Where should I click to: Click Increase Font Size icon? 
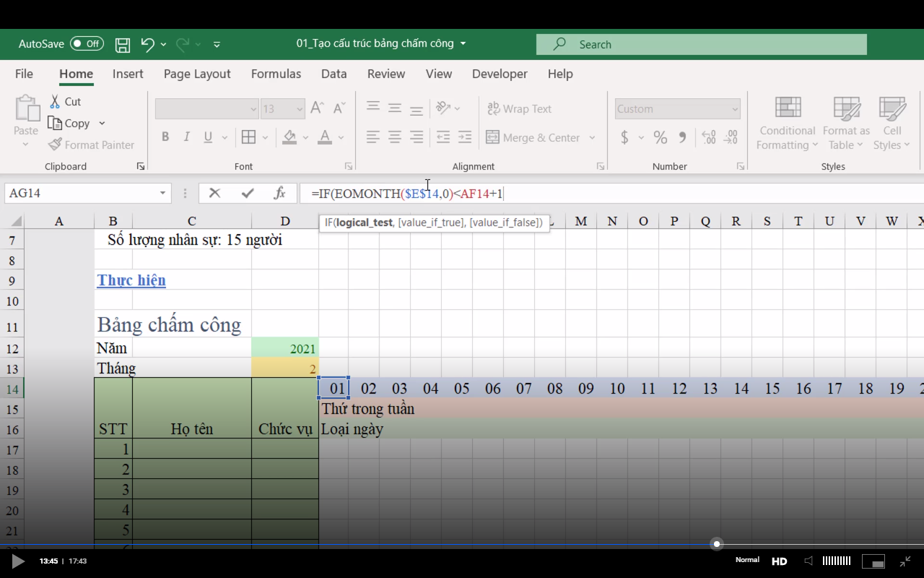pos(317,108)
